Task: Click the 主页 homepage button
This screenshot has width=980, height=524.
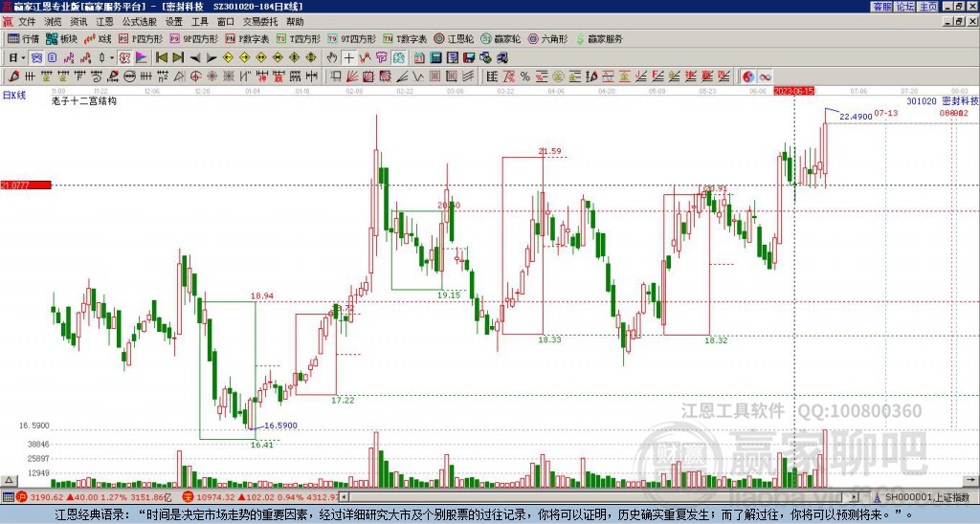Action: 928,7
